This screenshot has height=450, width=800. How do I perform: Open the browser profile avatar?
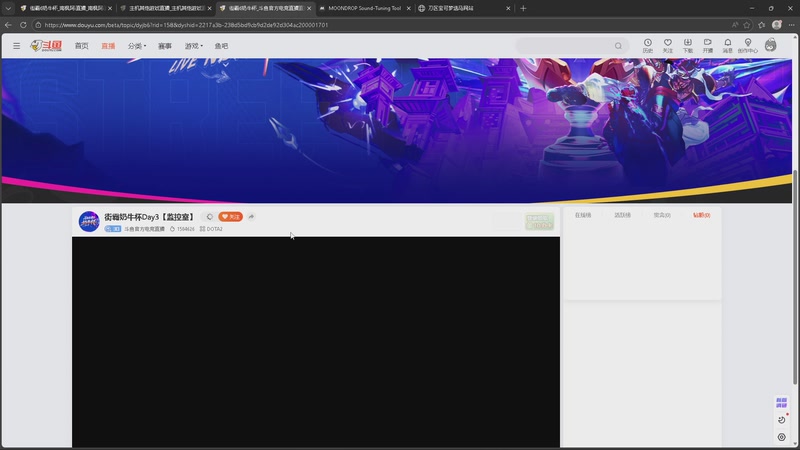[x=777, y=24]
